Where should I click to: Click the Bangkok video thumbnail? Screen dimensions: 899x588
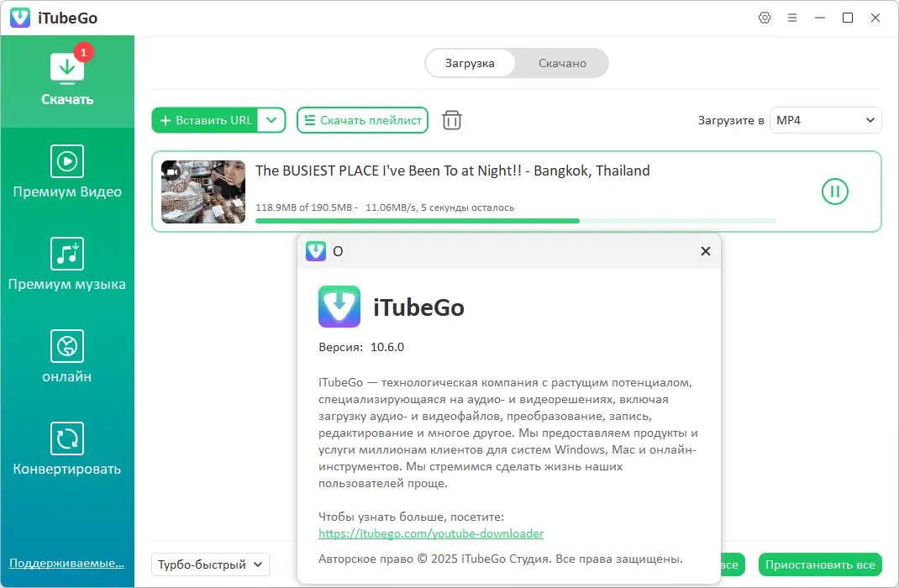click(203, 192)
